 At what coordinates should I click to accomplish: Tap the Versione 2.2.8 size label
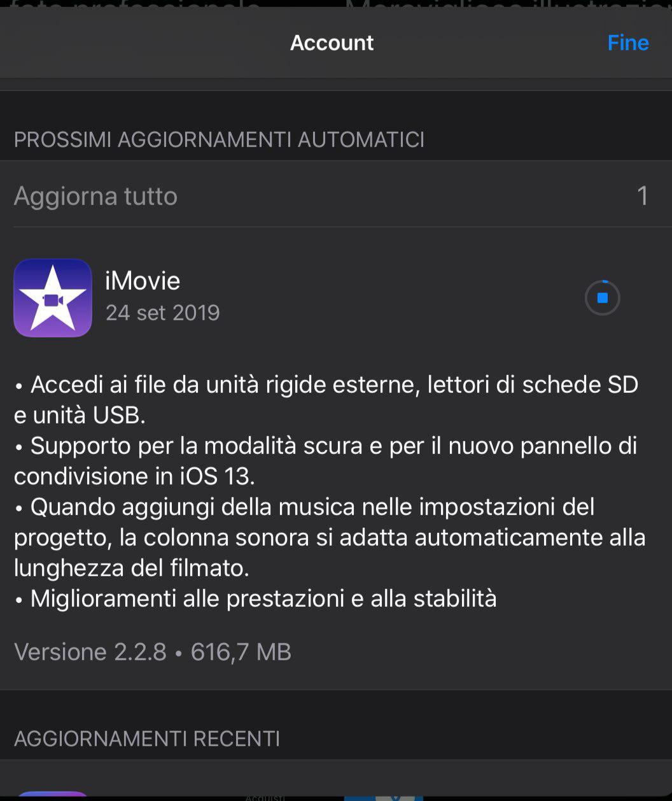pyautogui.click(x=153, y=652)
